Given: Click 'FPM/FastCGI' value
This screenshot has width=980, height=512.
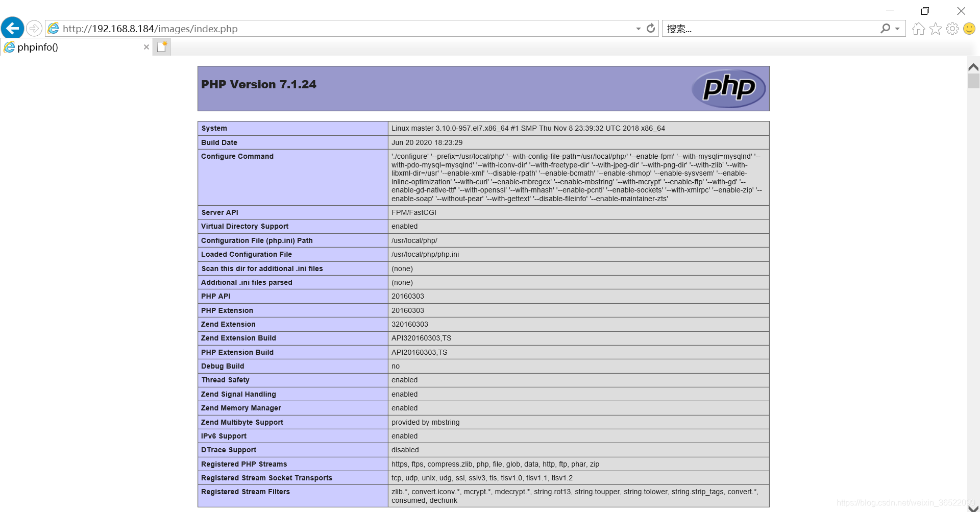Looking at the screenshot, I should [x=414, y=212].
